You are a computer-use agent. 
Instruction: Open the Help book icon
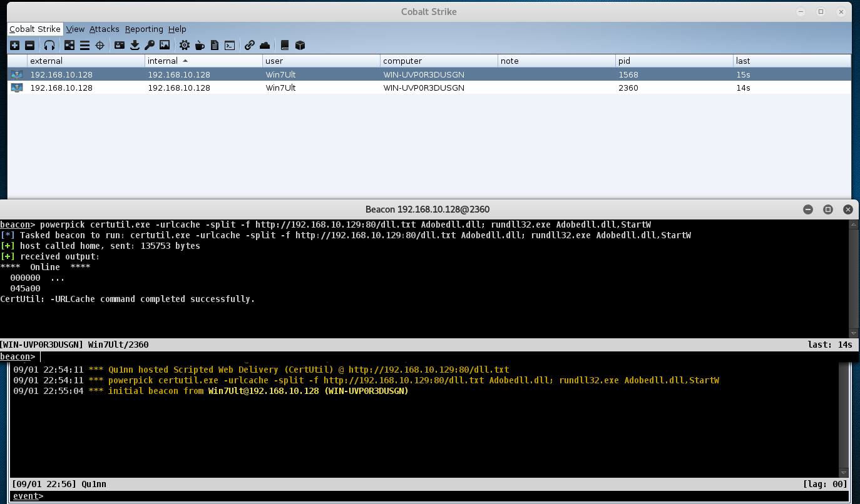point(285,45)
